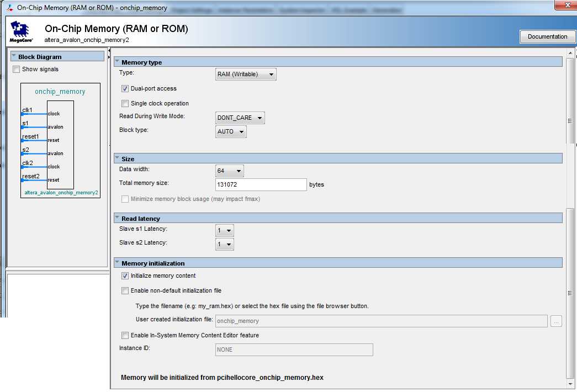Viewport: 577px width, 392px height.
Task: Click the scrollbar down arrow
Action: (x=570, y=384)
